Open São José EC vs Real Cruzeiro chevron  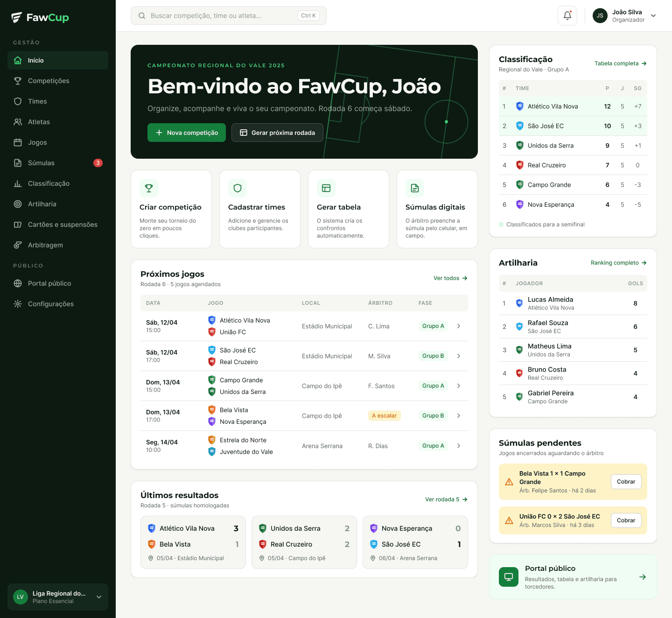click(459, 356)
